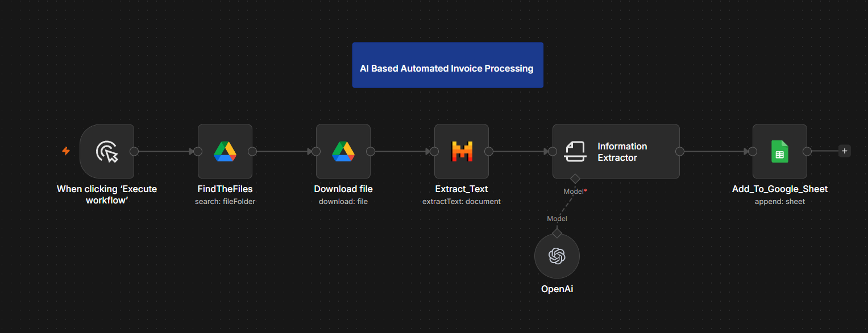
Task: Click the 'Model*' required label under Information Extractor
Action: 575,192
